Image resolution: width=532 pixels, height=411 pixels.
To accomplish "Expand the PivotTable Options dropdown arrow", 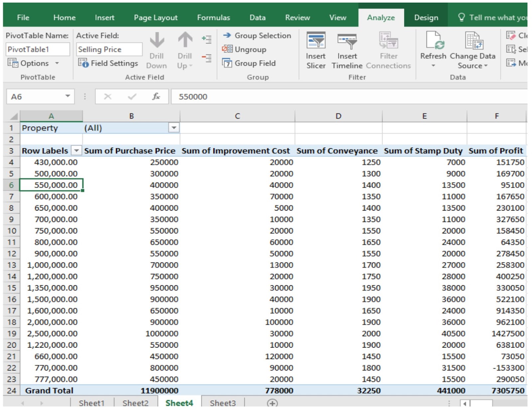I will 57,63.
